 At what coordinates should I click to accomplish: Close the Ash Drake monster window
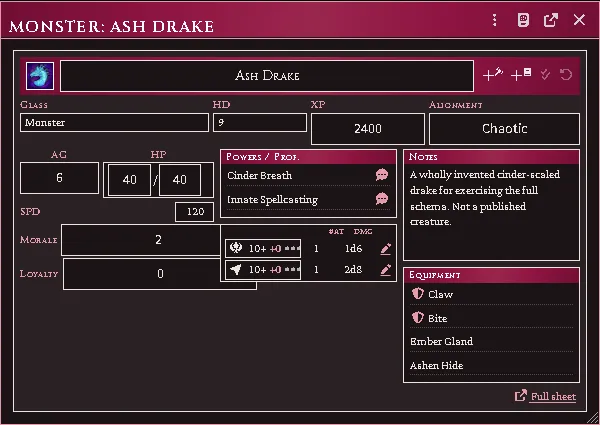[x=579, y=20]
